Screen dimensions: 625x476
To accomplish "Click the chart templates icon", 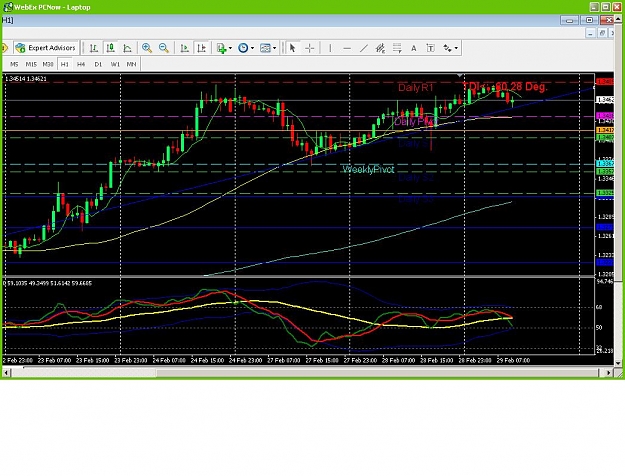I will tap(265, 48).
